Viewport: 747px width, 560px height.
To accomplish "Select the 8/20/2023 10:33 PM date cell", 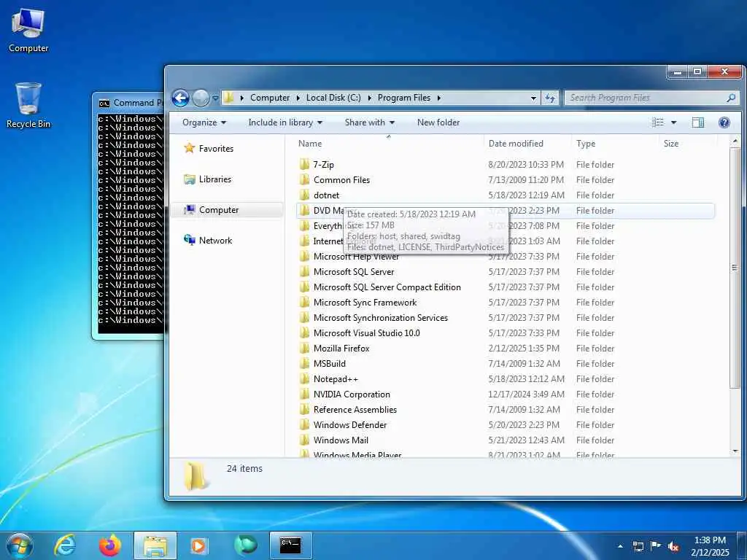I will click(526, 165).
